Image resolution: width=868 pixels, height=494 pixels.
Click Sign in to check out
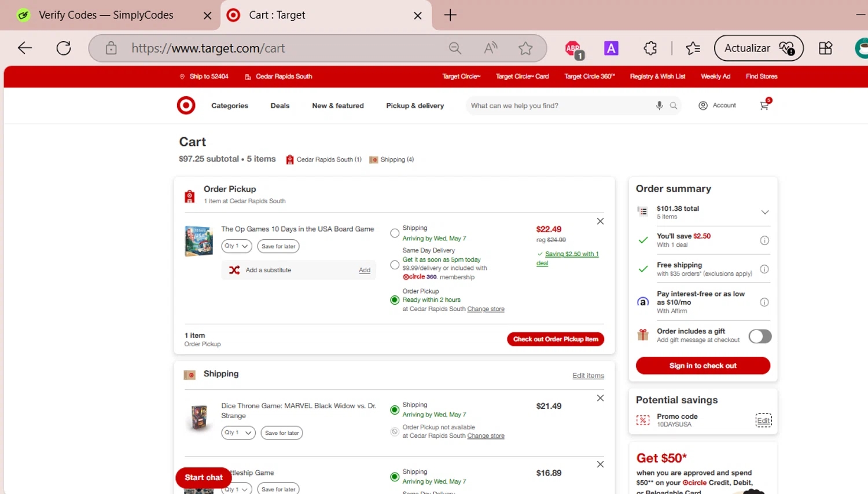tap(703, 365)
